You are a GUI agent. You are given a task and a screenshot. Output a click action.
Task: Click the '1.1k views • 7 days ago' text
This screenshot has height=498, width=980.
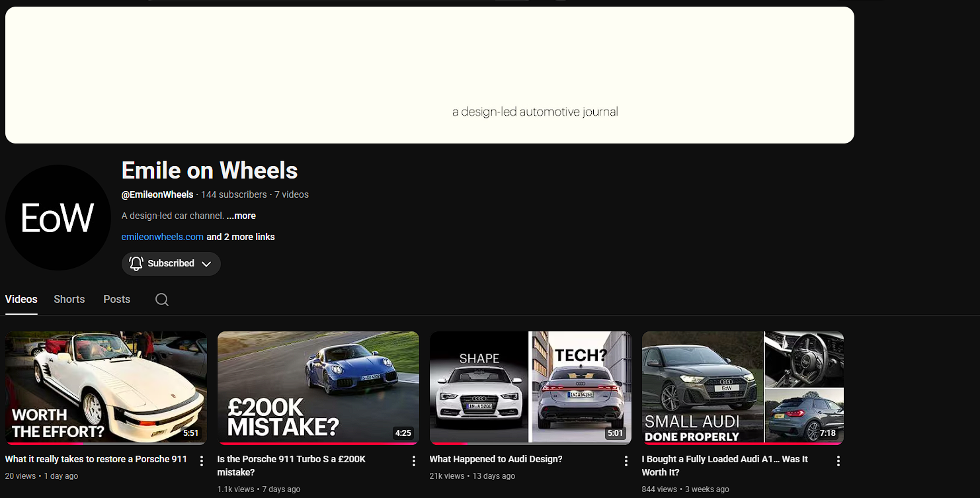[259, 489]
